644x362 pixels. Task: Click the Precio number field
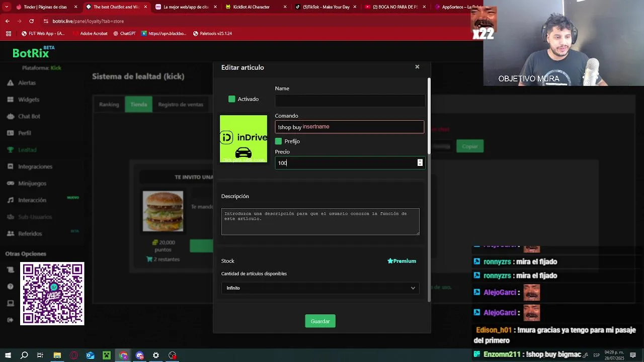[350, 163]
